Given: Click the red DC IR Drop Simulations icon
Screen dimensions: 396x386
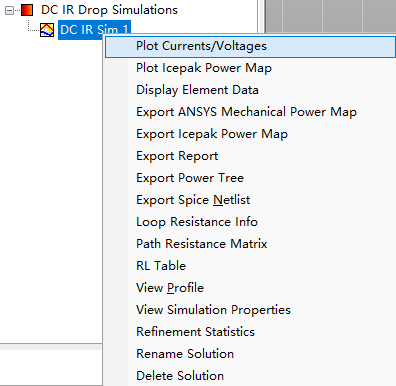Looking at the screenshot, I should tap(27, 10).
